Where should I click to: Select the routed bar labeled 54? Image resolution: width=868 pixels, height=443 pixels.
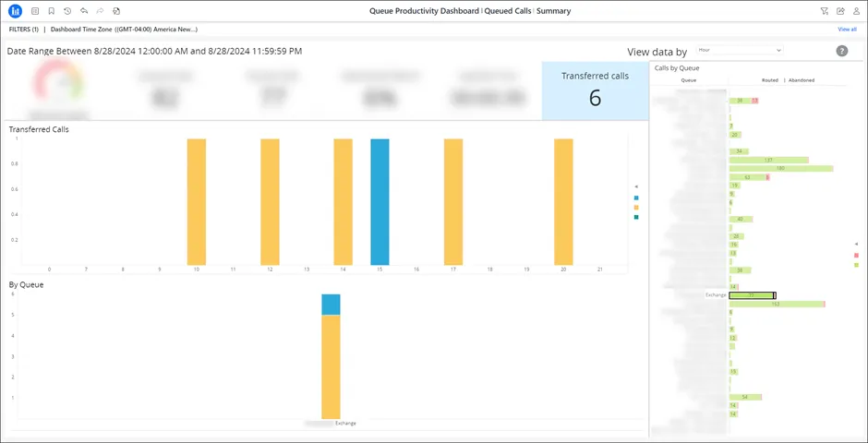tap(745, 397)
